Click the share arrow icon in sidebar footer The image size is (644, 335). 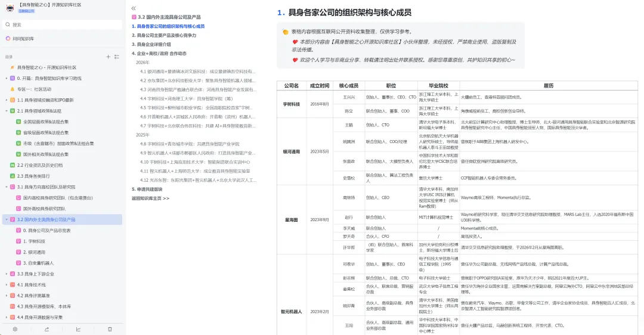click(47, 329)
